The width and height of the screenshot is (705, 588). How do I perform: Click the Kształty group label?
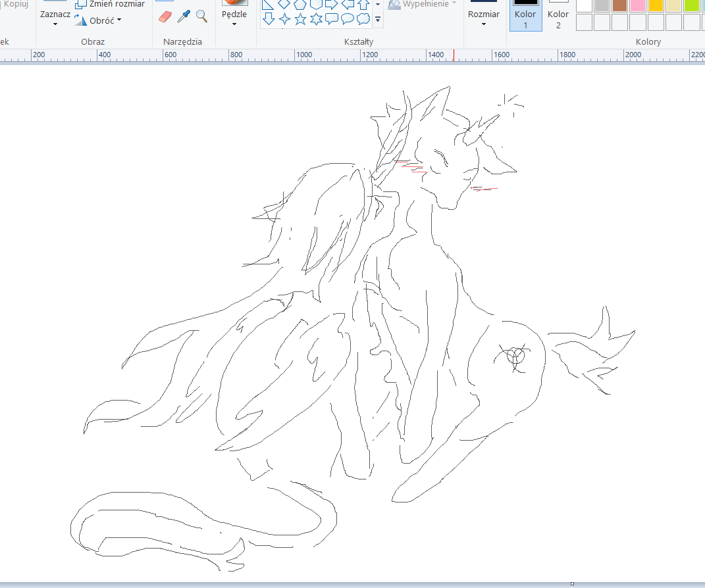(359, 42)
